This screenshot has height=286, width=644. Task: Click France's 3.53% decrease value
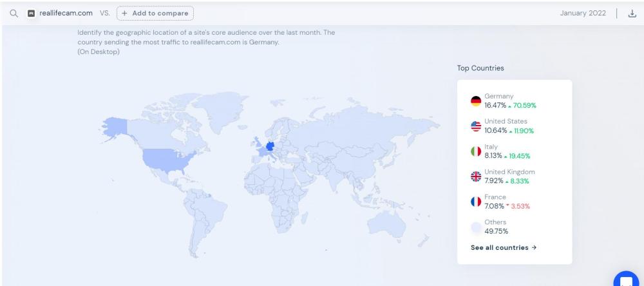[x=520, y=206]
